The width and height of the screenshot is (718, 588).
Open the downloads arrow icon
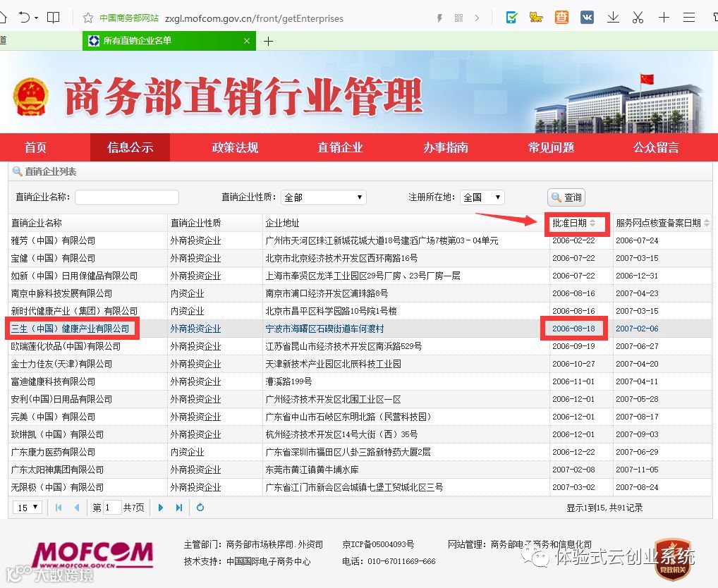tap(613, 18)
